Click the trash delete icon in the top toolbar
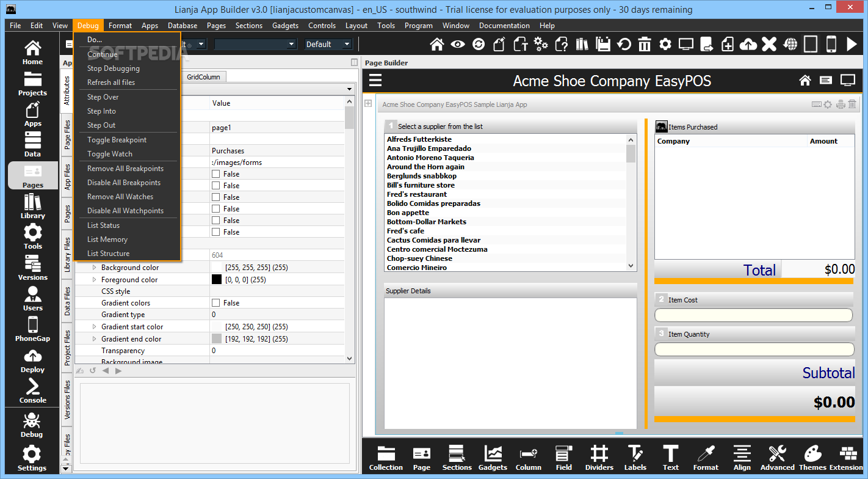The height and width of the screenshot is (479, 868). 645,44
